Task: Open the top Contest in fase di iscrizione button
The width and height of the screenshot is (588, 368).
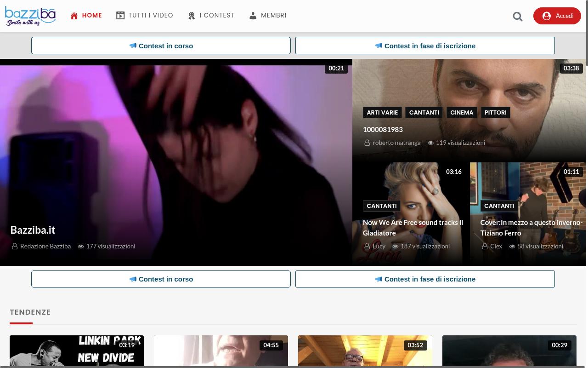Action: click(x=425, y=46)
